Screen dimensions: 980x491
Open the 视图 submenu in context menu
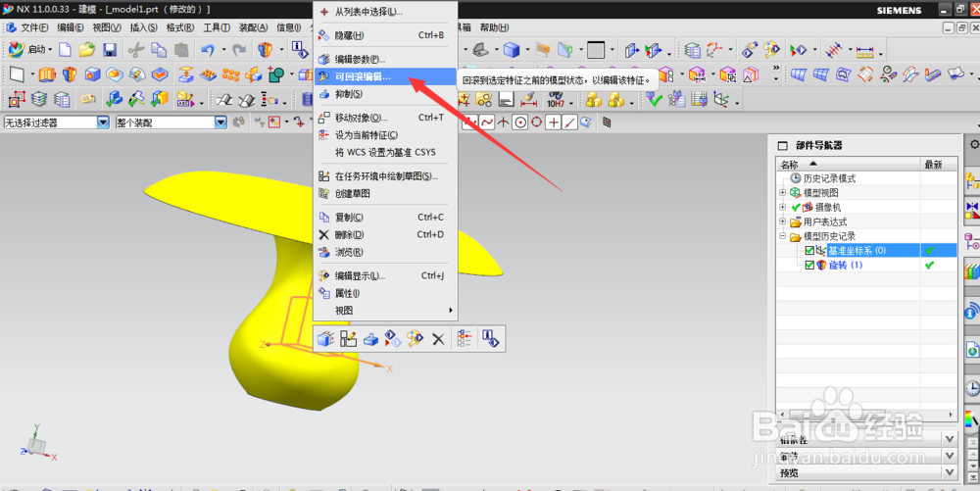pos(385,311)
